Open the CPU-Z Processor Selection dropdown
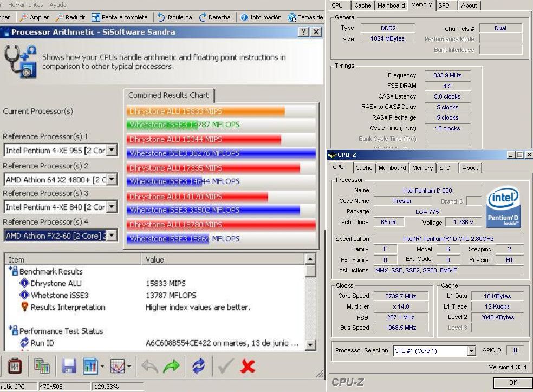This screenshot has width=533, height=392. [x=471, y=351]
